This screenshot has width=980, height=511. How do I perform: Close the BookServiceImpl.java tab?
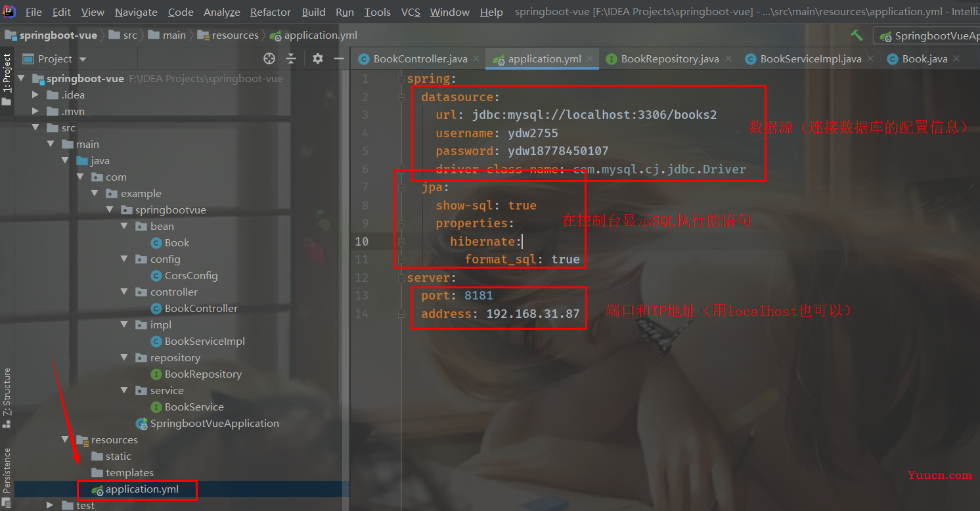tap(870, 59)
